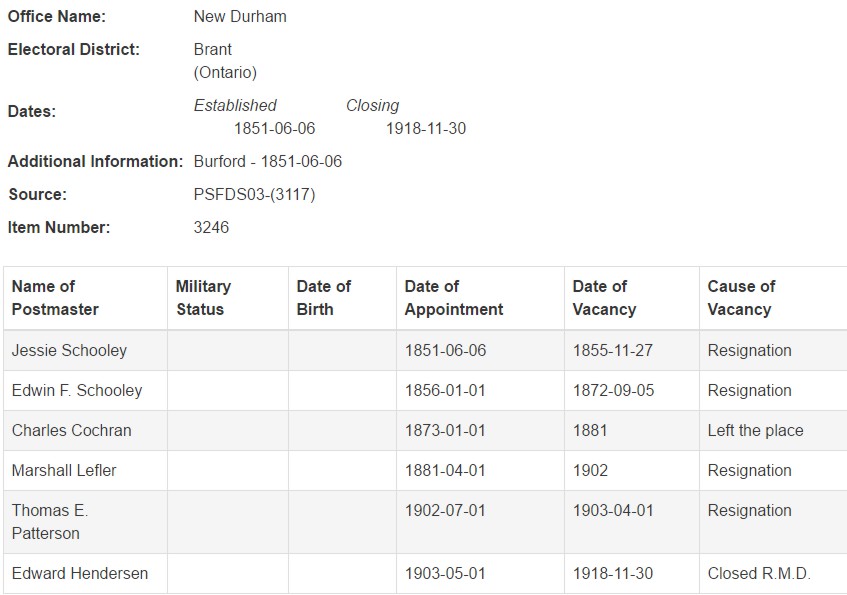
Task: Select the Jessie Schooley row name
Action: (x=69, y=351)
